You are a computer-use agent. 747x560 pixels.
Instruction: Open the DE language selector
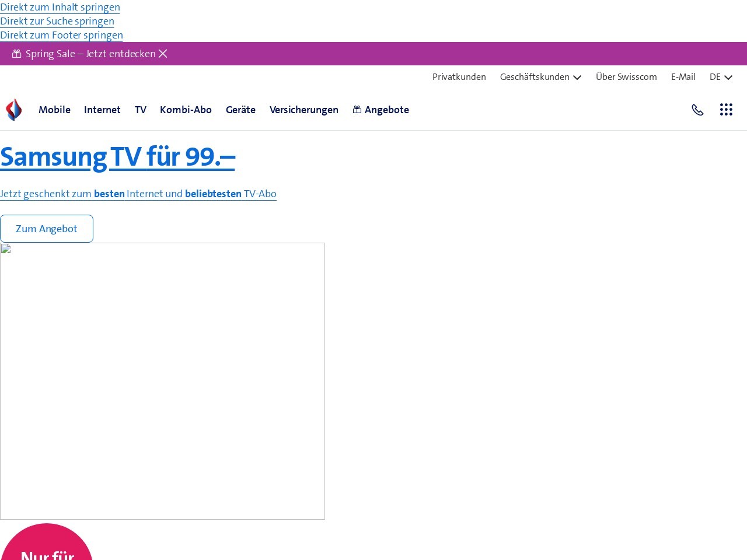click(721, 77)
